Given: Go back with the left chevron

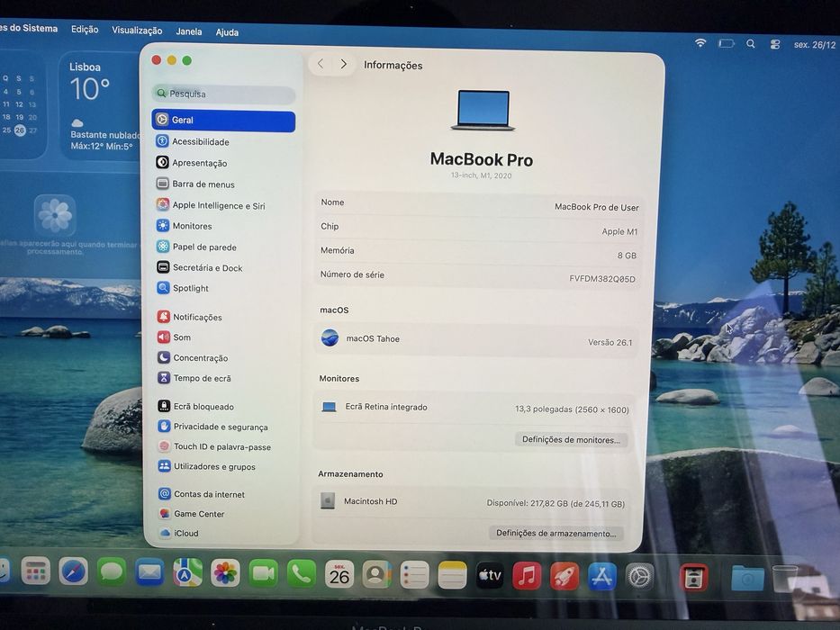Looking at the screenshot, I should point(321,64).
